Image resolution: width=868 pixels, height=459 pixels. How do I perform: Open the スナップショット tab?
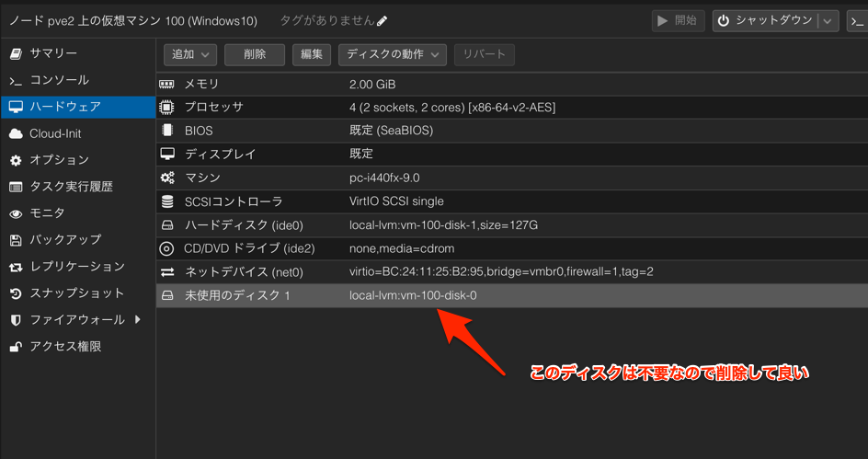[x=76, y=293]
